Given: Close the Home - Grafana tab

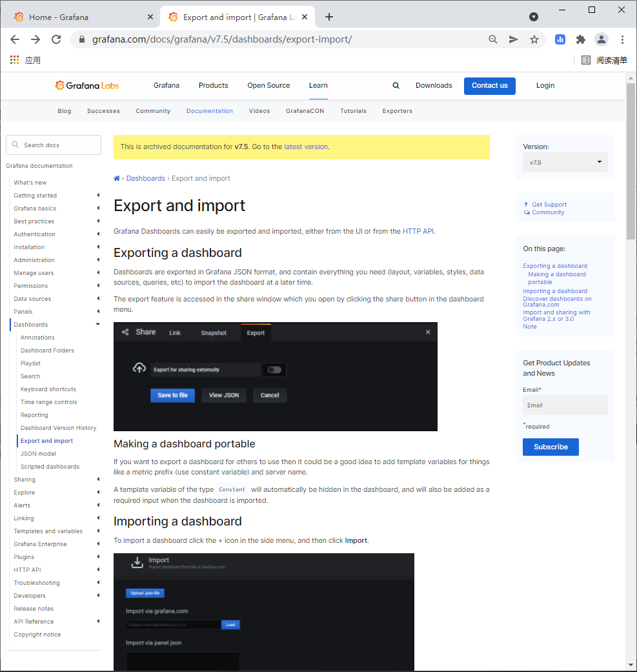Looking at the screenshot, I should pyautogui.click(x=150, y=17).
